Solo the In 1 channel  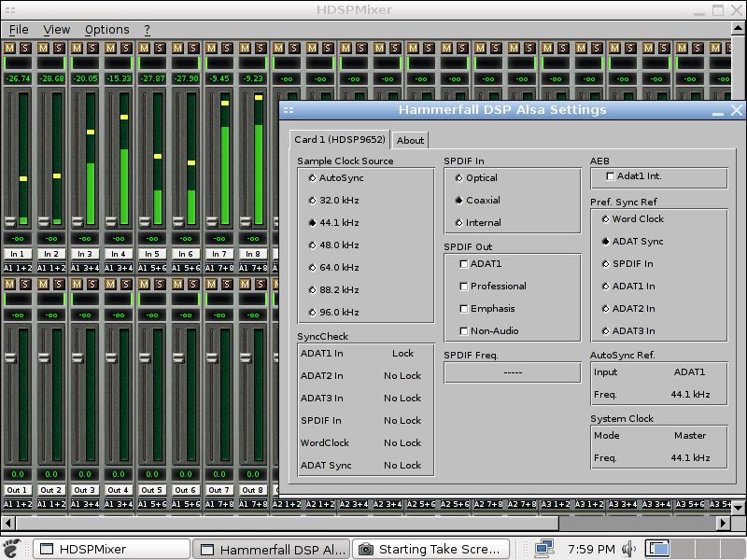pos(25,48)
